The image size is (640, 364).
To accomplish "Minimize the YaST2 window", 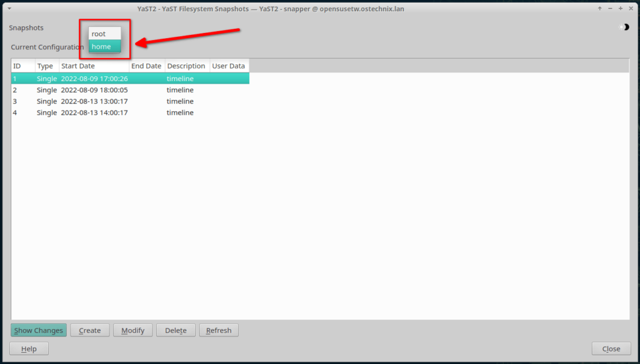I will [x=610, y=9].
